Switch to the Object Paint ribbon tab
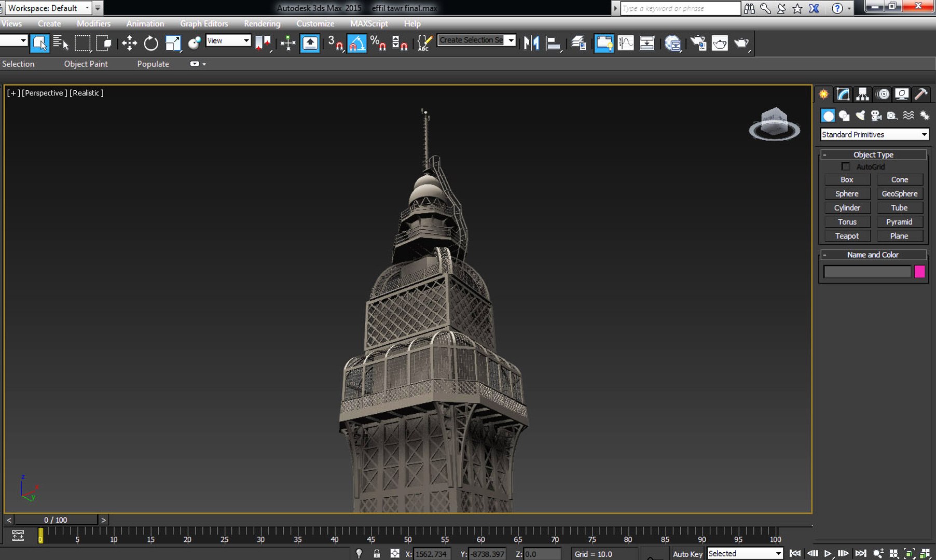Screen dimensions: 936x560 (86, 64)
